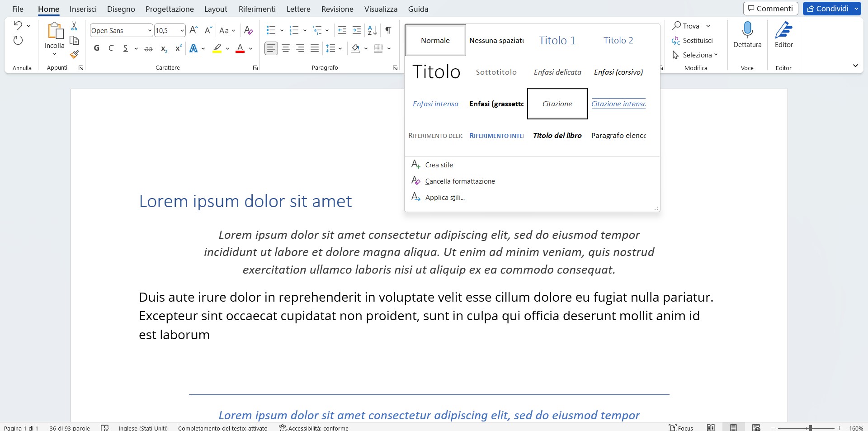Click Crea stile in the styles menu
868x431 pixels.
(439, 165)
